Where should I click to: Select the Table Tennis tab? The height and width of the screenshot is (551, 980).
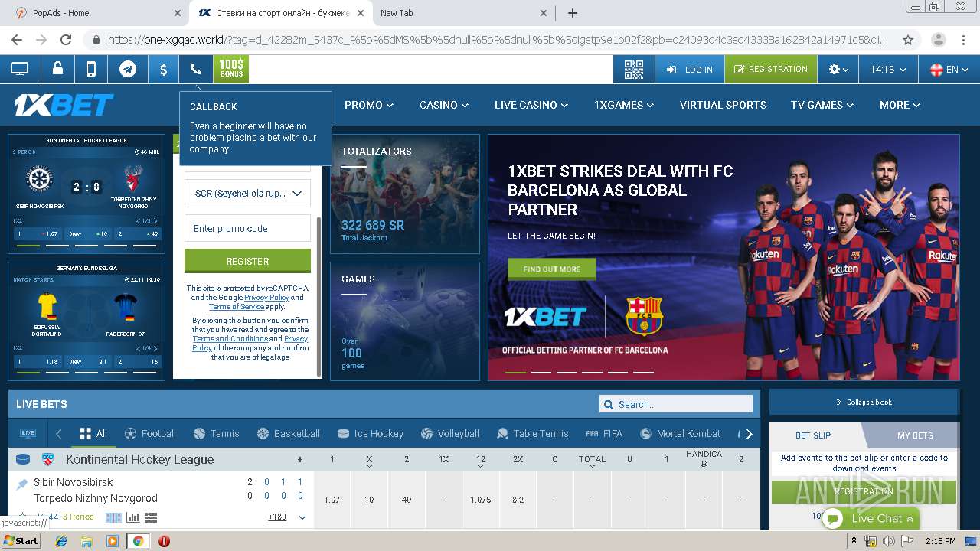click(533, 433)
